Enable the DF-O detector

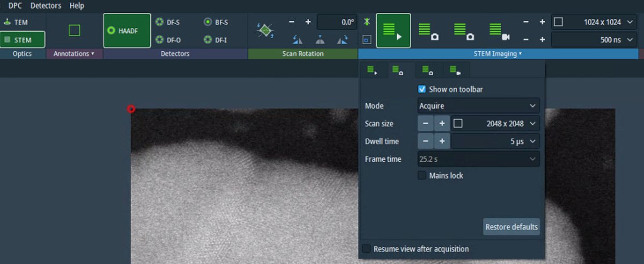(168, 40)
